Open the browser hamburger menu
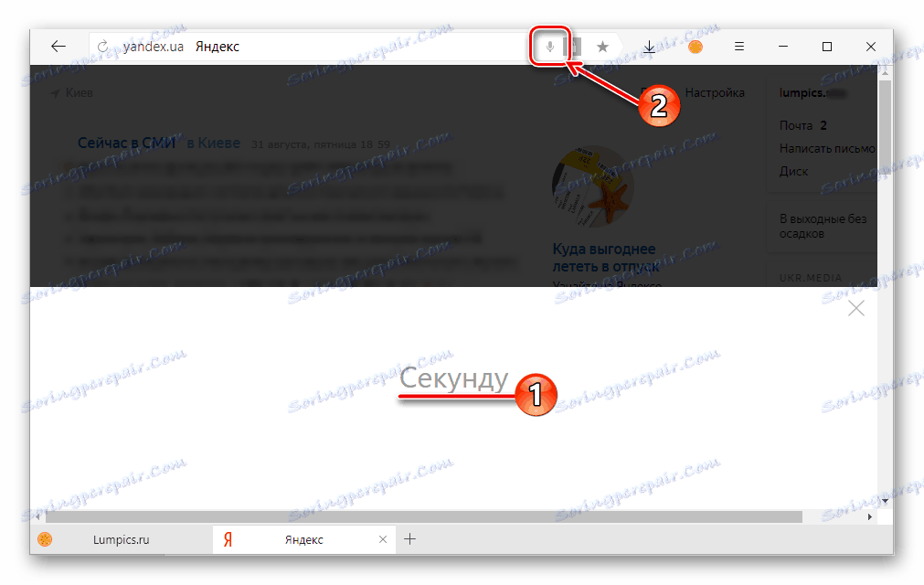 click(x=739, y=47)
